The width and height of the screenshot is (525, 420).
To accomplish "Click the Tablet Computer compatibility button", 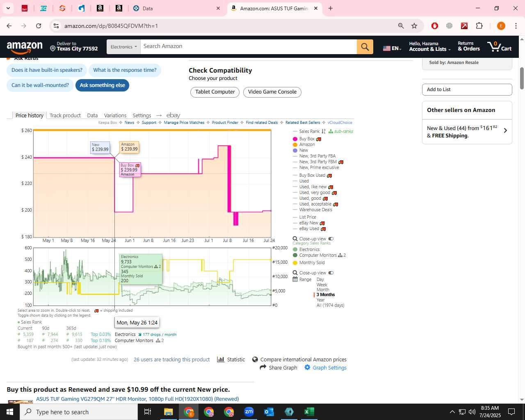I will click(215, 92).
